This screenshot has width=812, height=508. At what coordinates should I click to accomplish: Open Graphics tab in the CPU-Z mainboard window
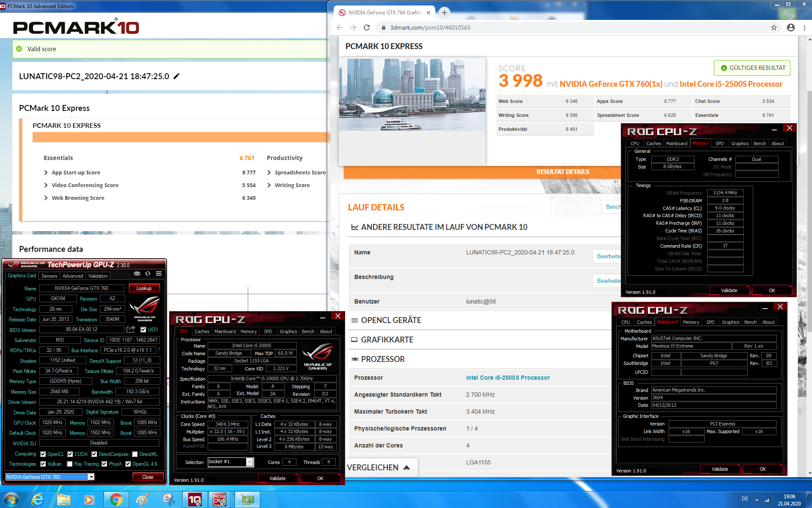click(x=730, y=322)
